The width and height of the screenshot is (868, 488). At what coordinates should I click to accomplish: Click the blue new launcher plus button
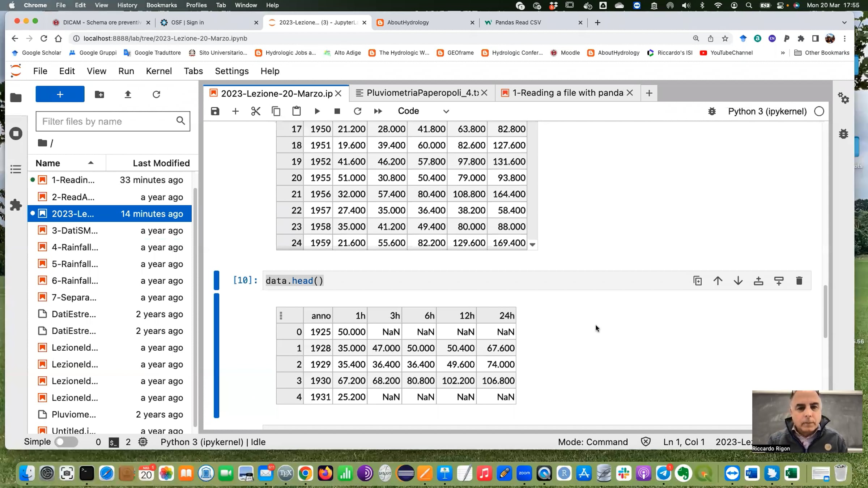(x=60, y=94)
